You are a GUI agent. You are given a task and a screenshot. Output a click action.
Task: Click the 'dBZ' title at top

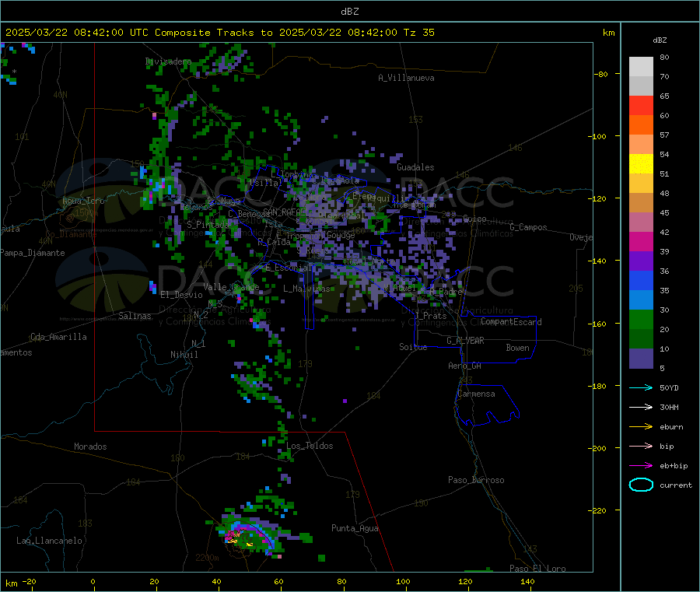(x=349, y=12)
